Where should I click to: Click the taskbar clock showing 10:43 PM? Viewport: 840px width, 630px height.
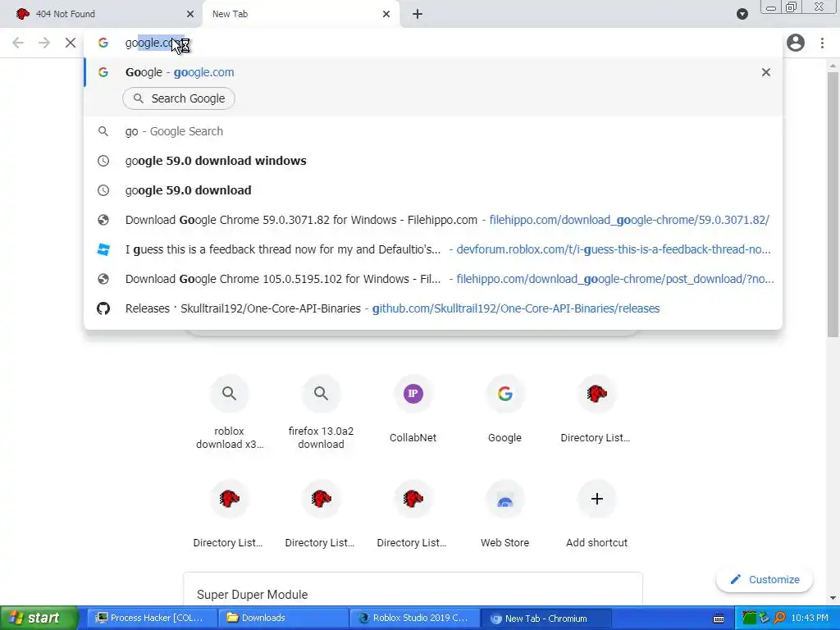[810, 618]
